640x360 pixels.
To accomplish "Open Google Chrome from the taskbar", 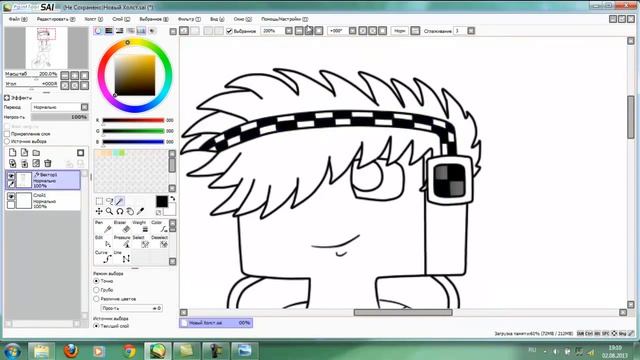I will [129, 351].
